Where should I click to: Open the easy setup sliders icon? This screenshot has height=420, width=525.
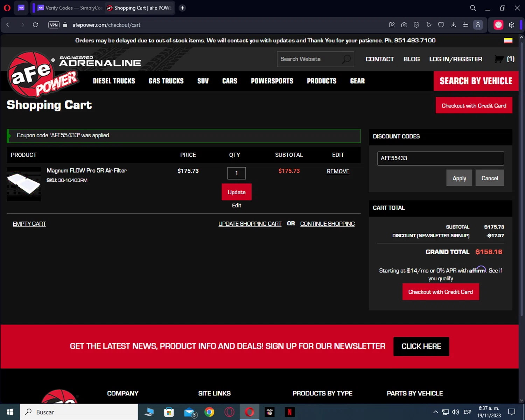point(465,25)
